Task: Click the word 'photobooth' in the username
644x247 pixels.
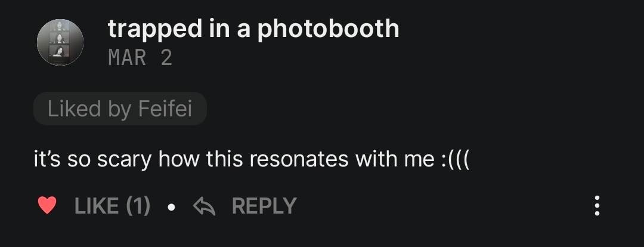Action: coord(328,29)
